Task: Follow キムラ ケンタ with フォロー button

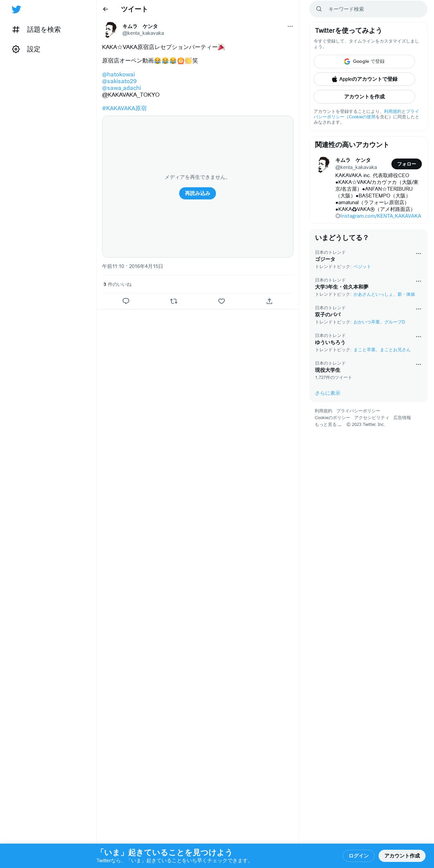Action: pos(406,164)
